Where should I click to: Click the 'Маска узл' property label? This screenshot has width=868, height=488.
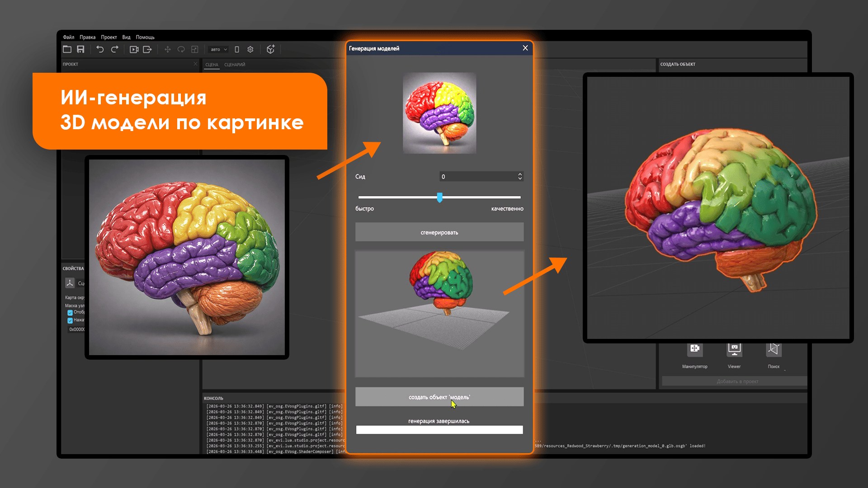[75, 306]
